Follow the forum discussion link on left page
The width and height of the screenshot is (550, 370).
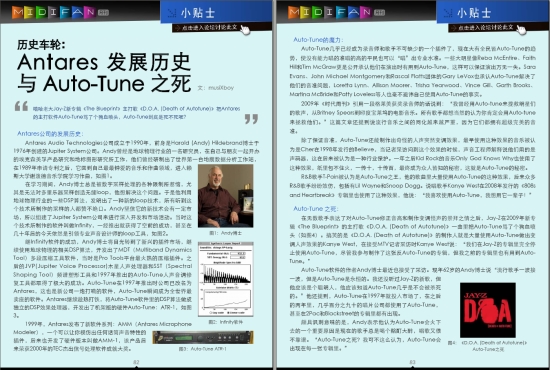(x=209, y=27)
